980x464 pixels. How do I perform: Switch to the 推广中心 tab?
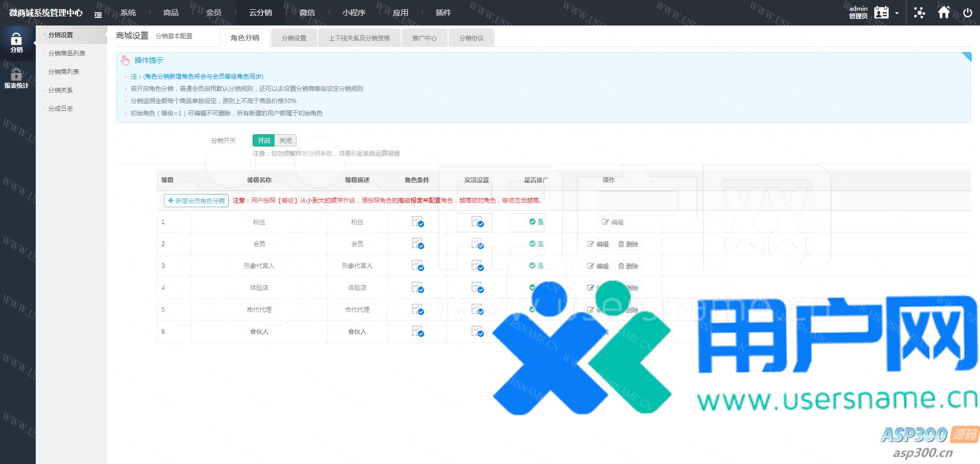(425, 38)
